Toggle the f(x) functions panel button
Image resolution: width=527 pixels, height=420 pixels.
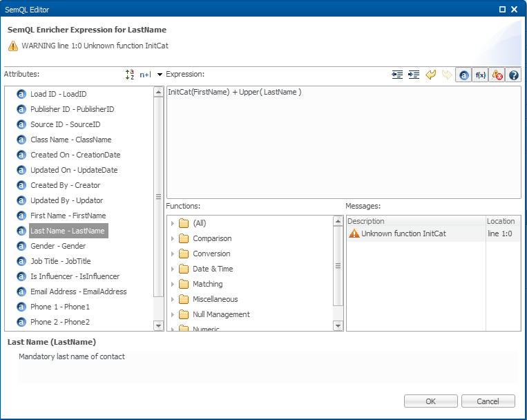tap(480, 75)
